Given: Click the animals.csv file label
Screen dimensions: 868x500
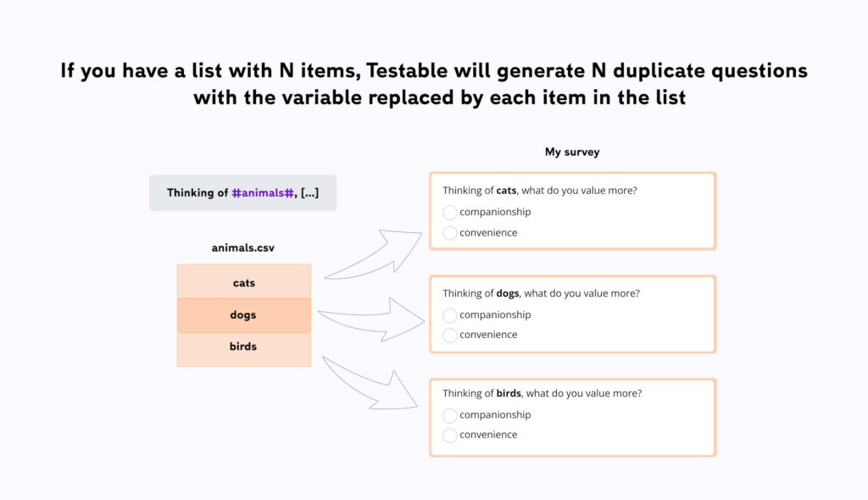Looking at the screenshot, I should point(243,247).
